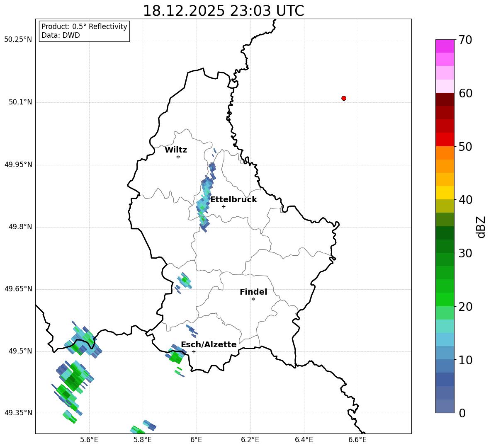Click the bright red colorbar swatch near 50
Screen dimensions: 491x448
point(445,139)
